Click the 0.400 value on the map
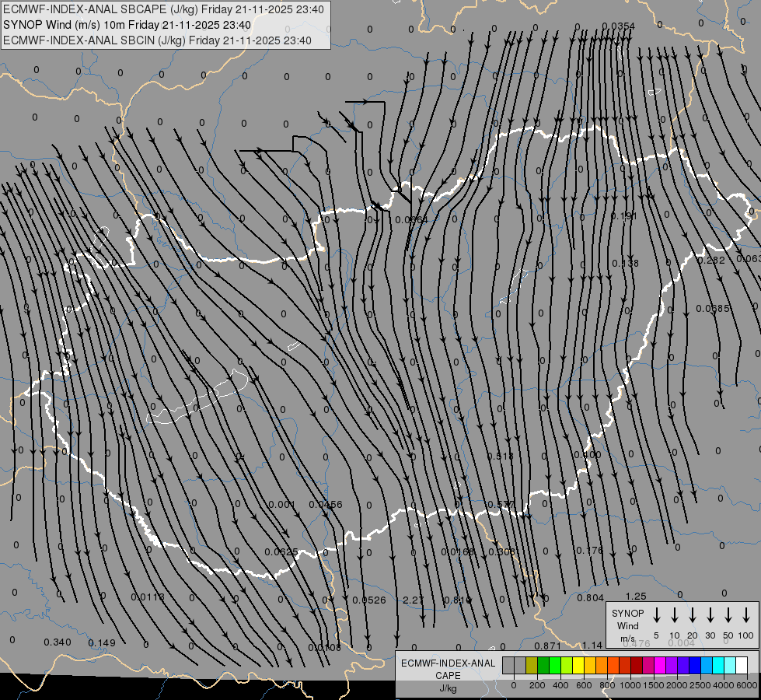Image resolution: width=761 pixels, height=700 pixels. click(x=588, y=455)
